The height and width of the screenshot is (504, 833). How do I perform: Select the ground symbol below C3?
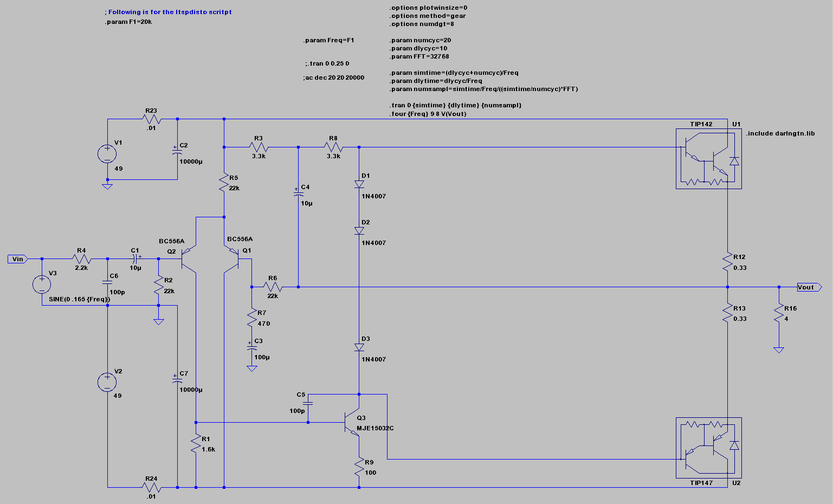point(251,368)
